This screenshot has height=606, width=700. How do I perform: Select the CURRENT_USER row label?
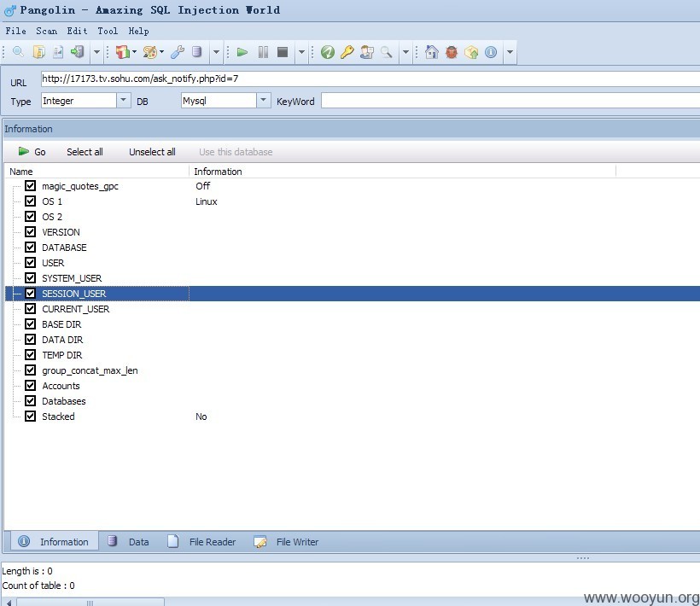pyautogui.click(x=75, y=309)
